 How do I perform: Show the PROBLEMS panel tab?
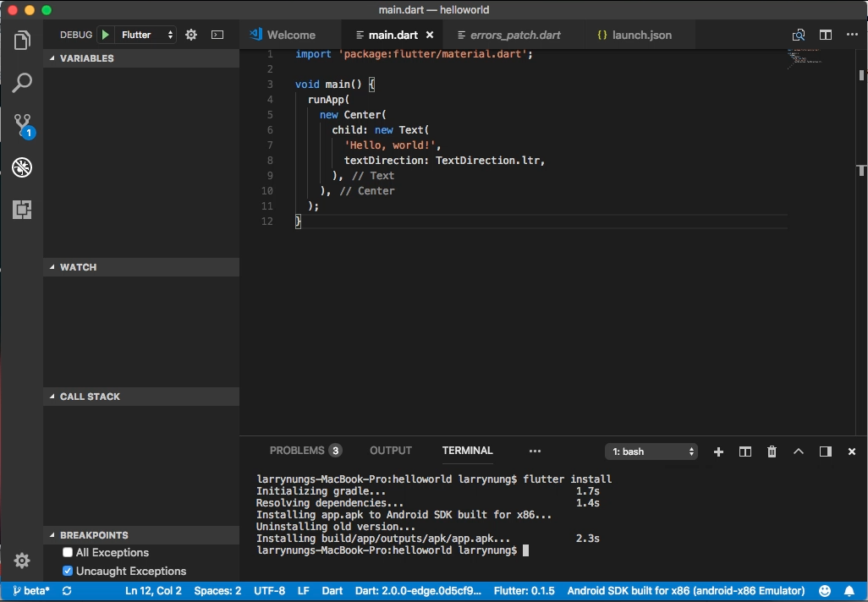(x=305, y=451)
